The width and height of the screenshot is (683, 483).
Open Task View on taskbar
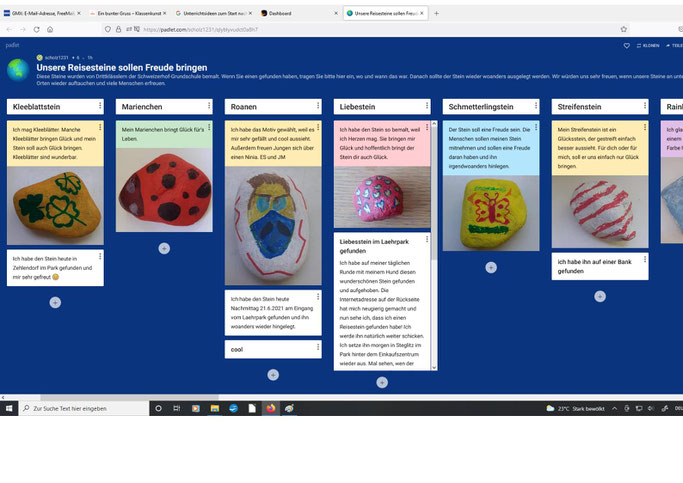click(x=176, y=408)
